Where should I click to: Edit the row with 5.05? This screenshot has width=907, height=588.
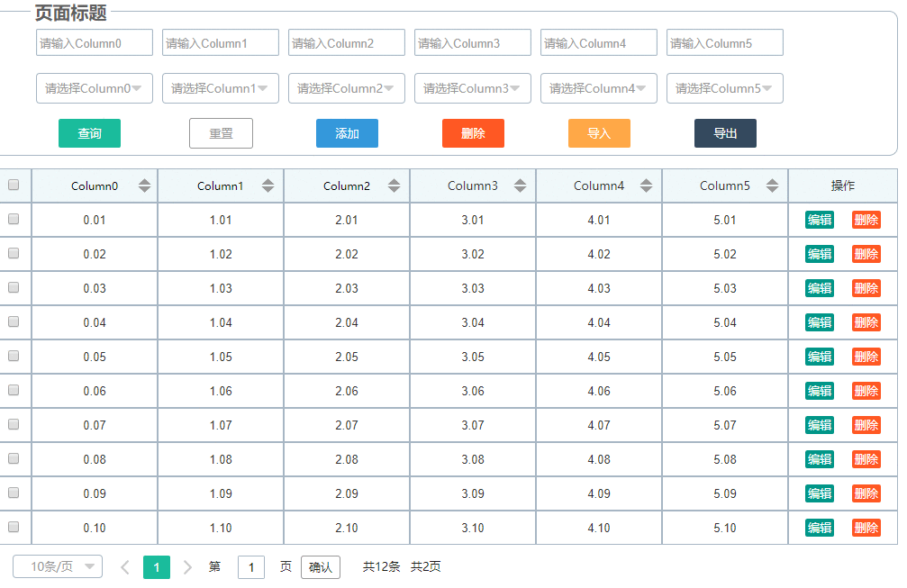[820, 357]
